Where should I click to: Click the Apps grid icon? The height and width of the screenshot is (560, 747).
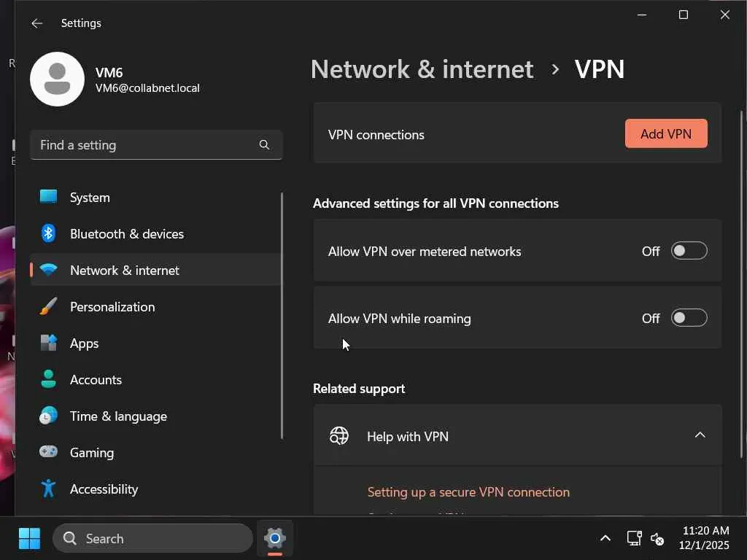(x=48, y=343)
